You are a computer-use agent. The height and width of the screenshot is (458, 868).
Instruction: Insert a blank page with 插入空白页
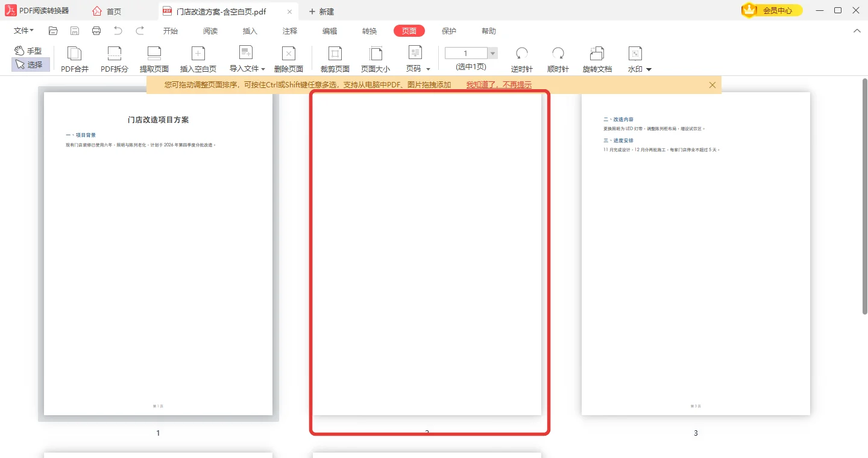(x=198, y=60)
